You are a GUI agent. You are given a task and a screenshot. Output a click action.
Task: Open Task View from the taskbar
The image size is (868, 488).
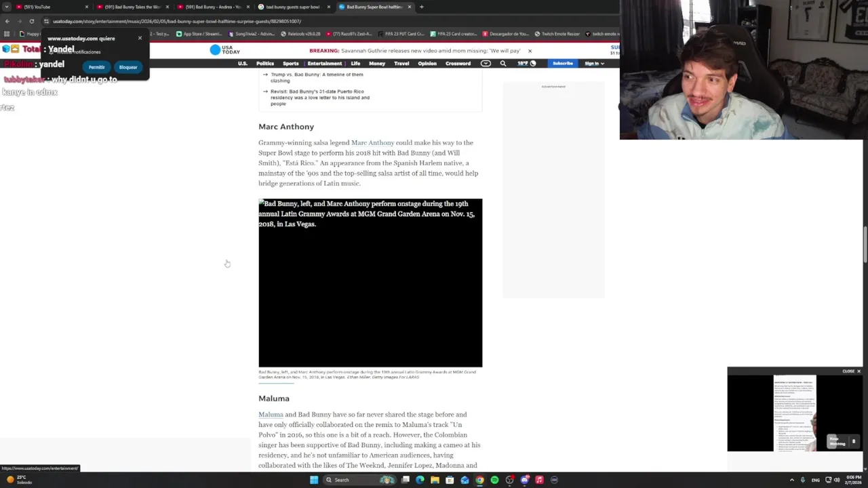pos(405,480)
